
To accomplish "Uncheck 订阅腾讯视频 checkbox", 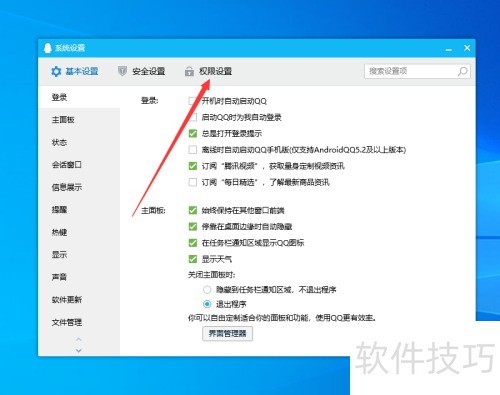I will pyautogui.click(x=193, y=166).
